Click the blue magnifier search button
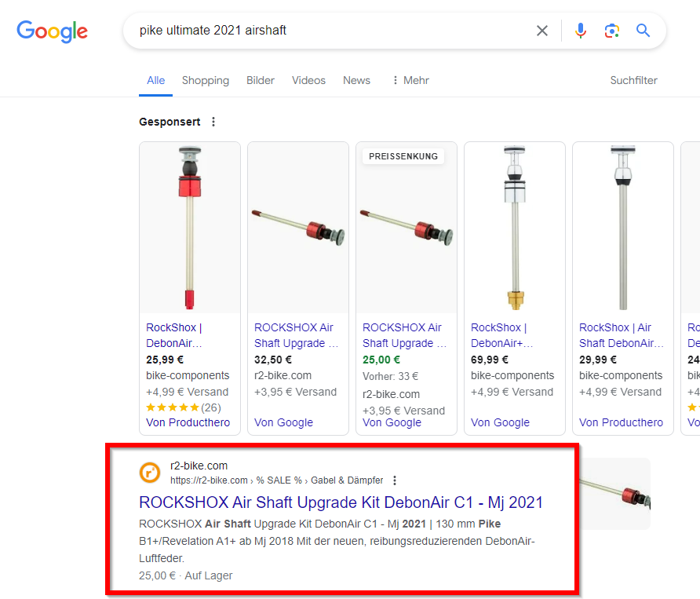Viewport: 700px width, 599px height. coord(643,31)
